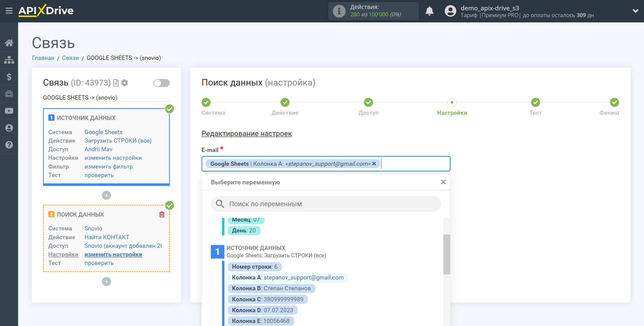Click изменить настройки in search block

point(113,254)
